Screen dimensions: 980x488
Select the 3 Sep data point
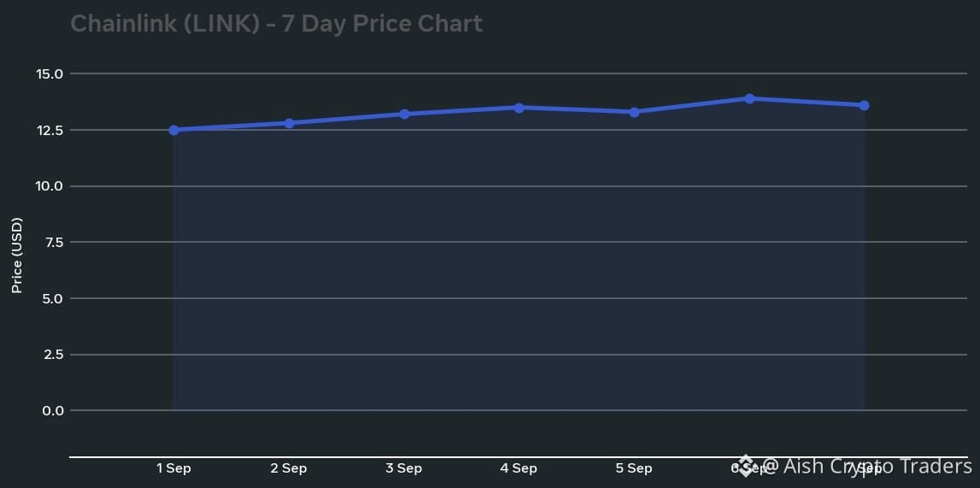404,115
